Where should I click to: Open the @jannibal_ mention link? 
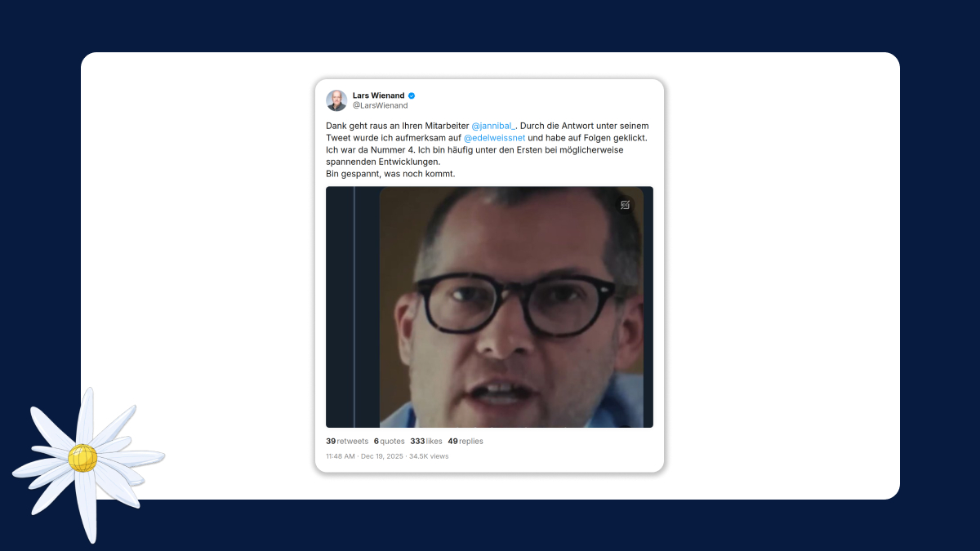pyautogui.click(x=493, y=126)
